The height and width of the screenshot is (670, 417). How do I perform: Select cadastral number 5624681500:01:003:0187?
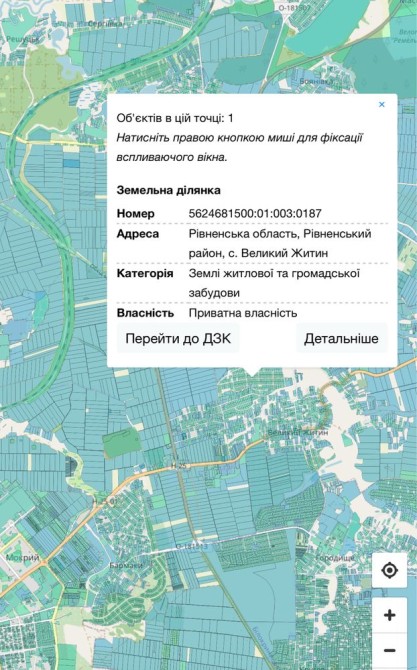[255, 213]
